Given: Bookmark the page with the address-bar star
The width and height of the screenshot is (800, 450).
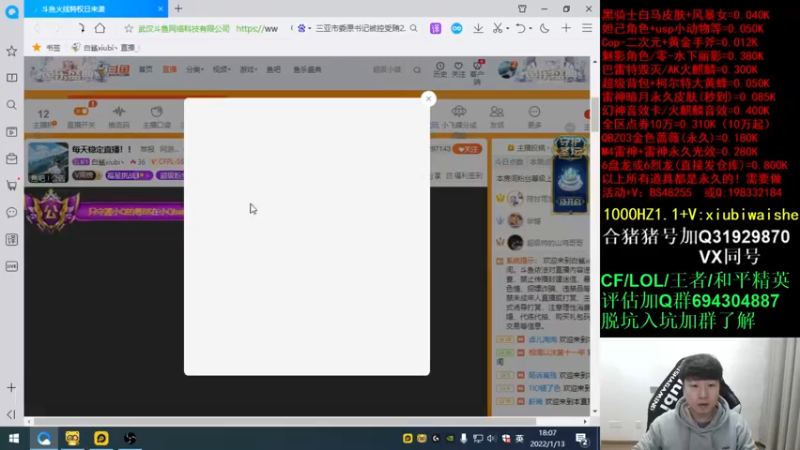Looking at the screenshot, I should coord(129,29).
